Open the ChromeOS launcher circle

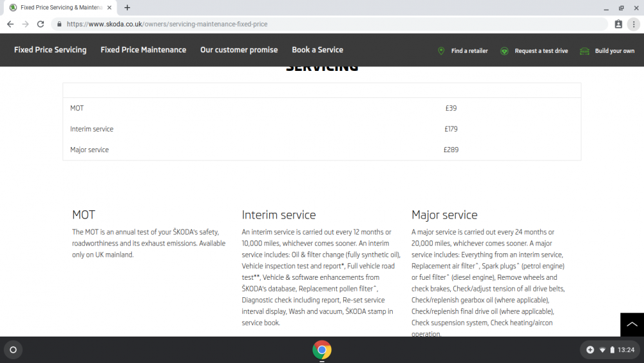coord(13,350)
